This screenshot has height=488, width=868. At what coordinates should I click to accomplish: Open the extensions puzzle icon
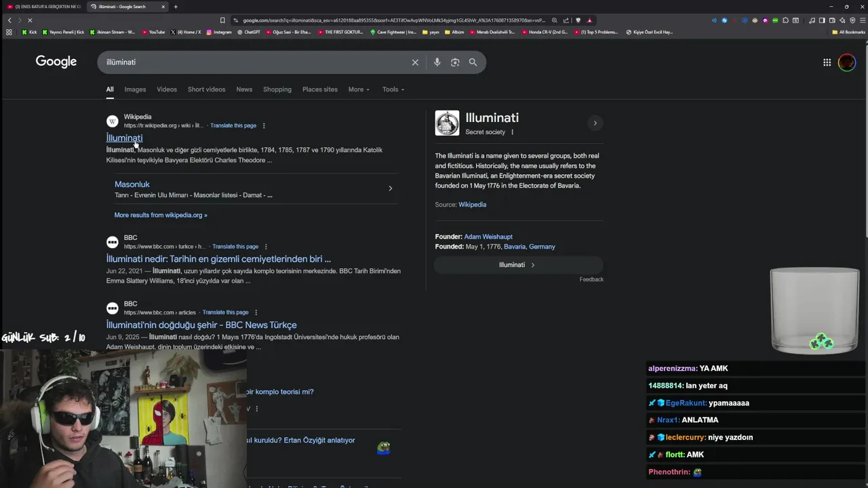pyautogui.click(x=785, y=20)
